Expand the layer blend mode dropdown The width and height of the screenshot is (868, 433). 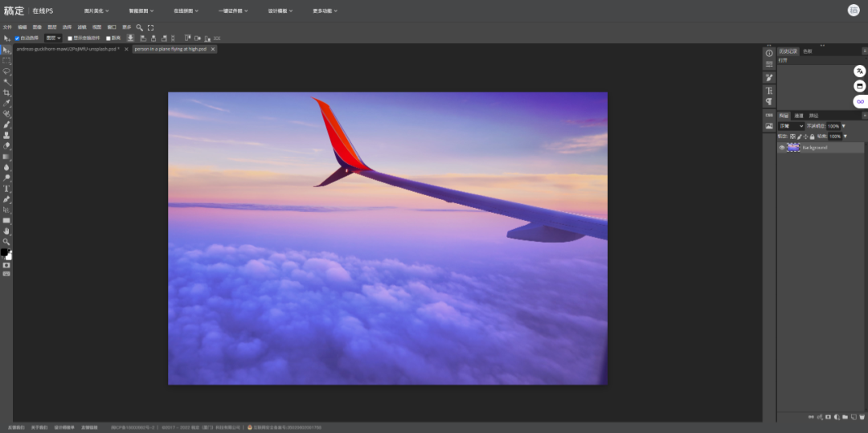point(791,126)
